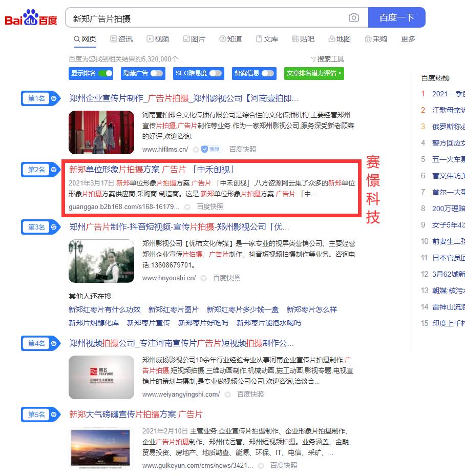This screenshot has height=476, width=465.
Task: Switch to the 地图 tab
Action: [x=340, y=39]
